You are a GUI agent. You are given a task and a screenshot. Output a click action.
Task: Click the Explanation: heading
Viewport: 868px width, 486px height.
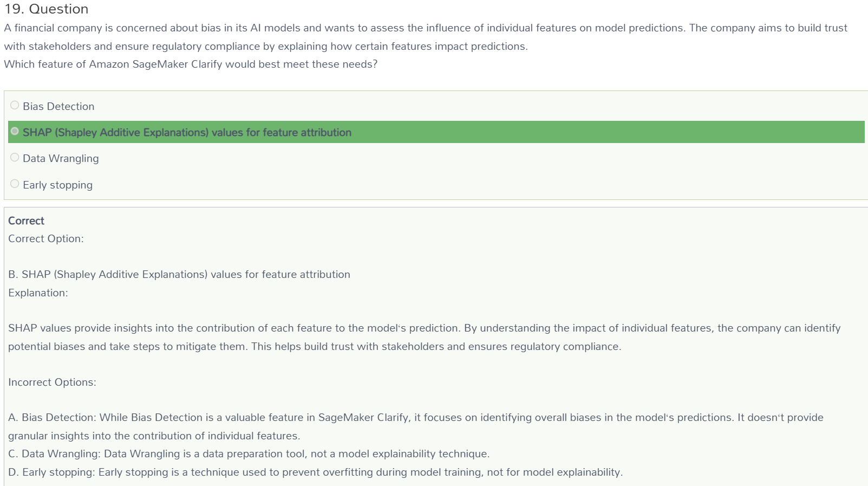38,293
